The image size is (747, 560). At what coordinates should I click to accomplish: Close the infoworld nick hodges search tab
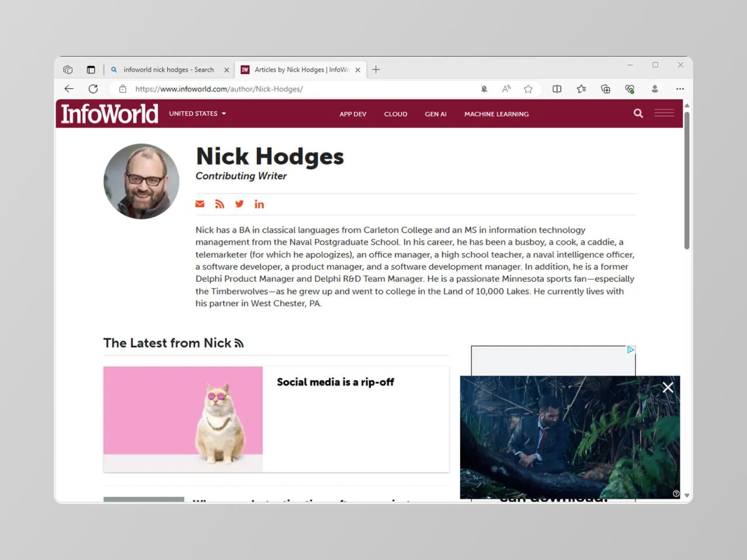point(226,70)
